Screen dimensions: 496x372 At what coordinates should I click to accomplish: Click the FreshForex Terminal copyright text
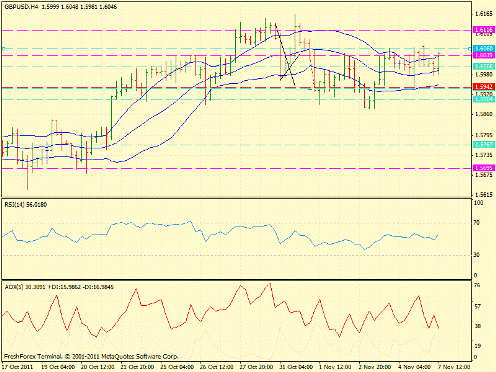click(x=91, y=357)
